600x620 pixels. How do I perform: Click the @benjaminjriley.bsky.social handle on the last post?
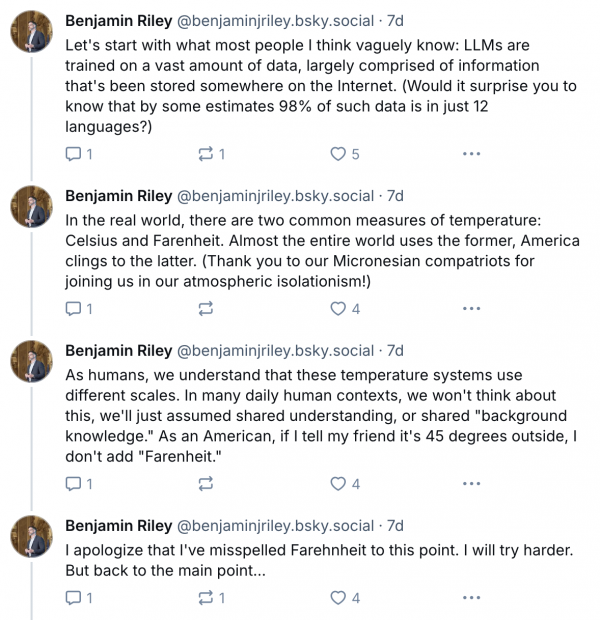tap(276, 525)
